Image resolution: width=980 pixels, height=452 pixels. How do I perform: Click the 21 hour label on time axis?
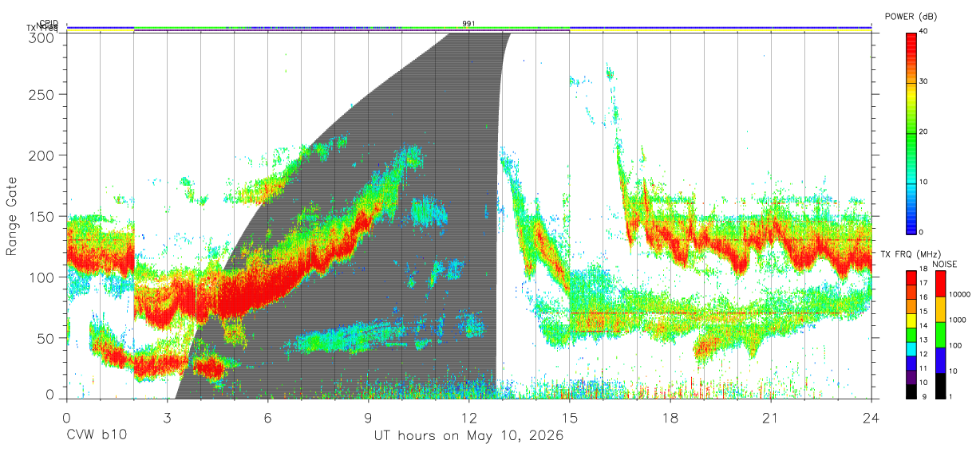click(x=771, y=418)
